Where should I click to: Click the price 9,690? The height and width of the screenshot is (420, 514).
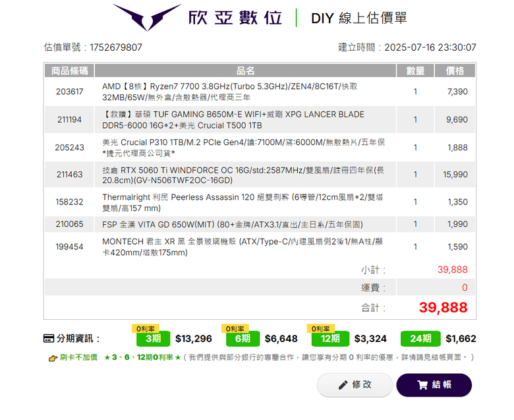click(x=457, y=120)
